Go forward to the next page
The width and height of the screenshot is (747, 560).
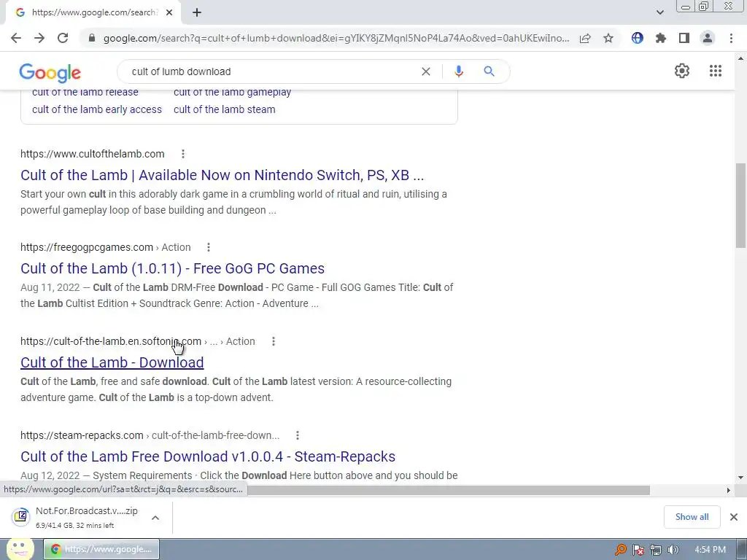tap(39, 38)
